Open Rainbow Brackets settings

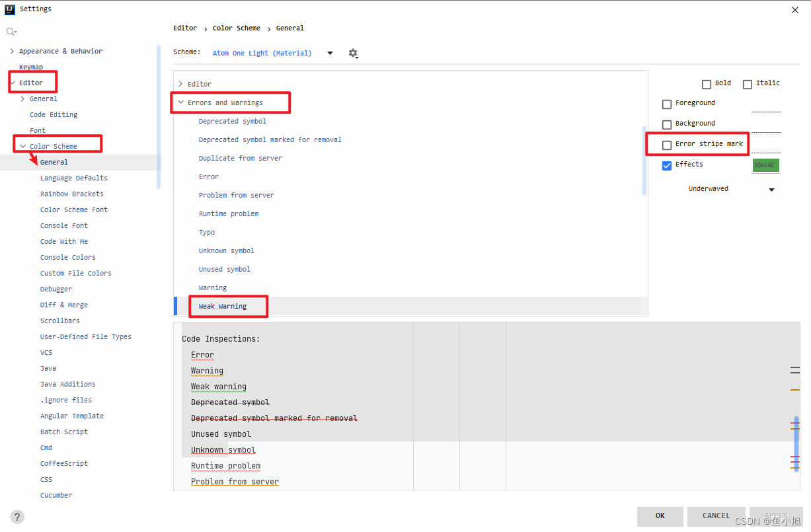72,194
